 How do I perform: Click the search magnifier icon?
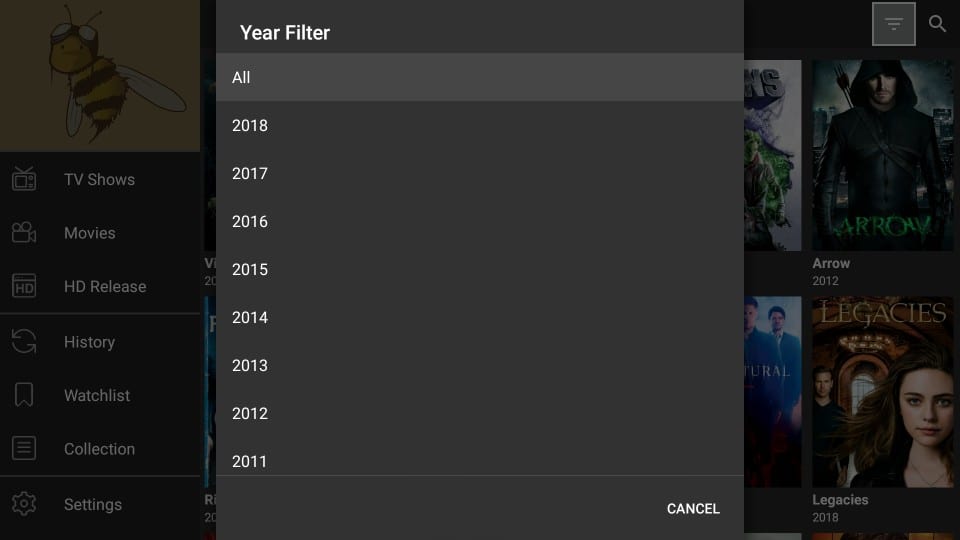click(937, 24)
